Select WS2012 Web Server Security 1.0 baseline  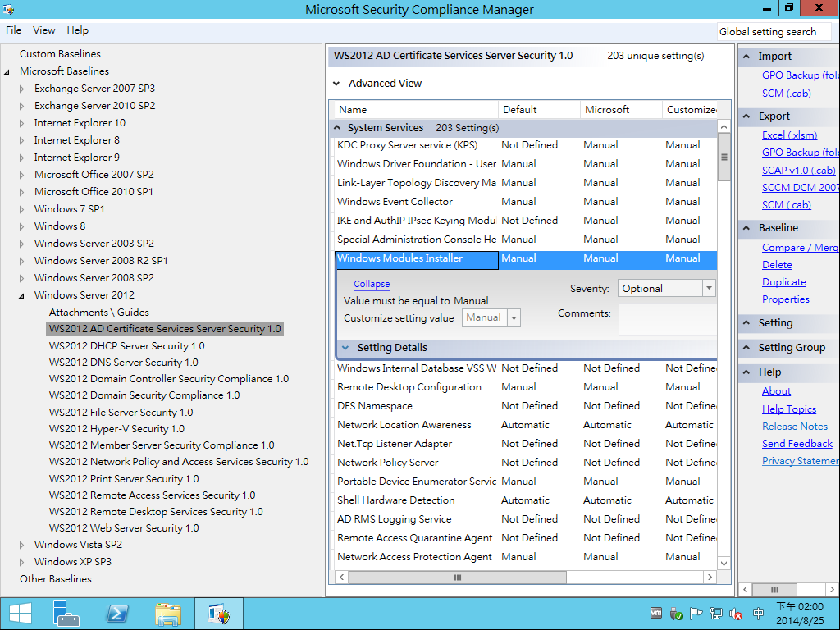tap(124, 528)
